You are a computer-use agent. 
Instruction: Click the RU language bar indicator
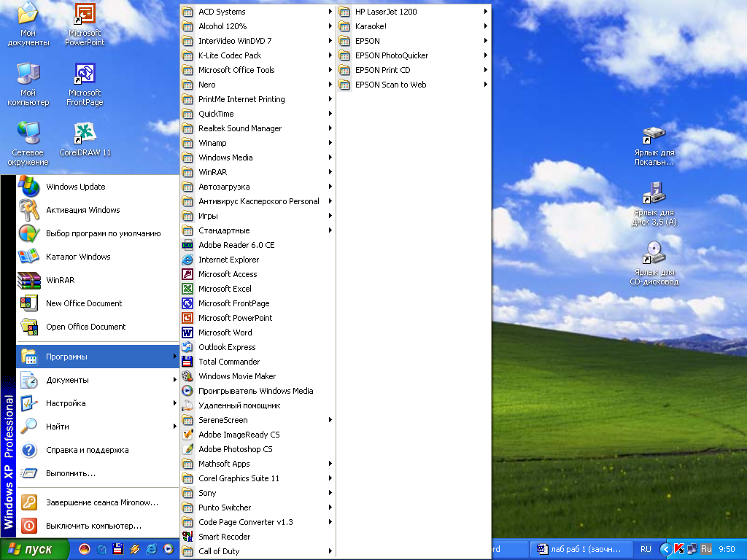tap(646, 549)
